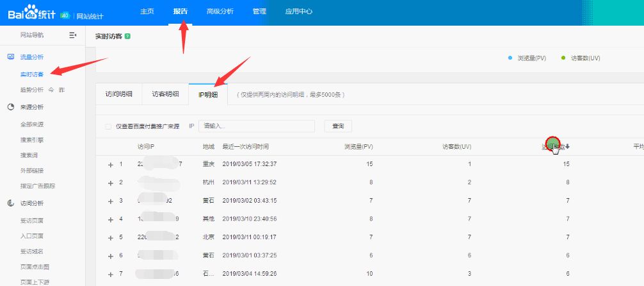The width and height of the screenshot is (644, 286).
Task: Click the blue 浏览量(PV) legend dot
Action: click(x=510, y=58)
